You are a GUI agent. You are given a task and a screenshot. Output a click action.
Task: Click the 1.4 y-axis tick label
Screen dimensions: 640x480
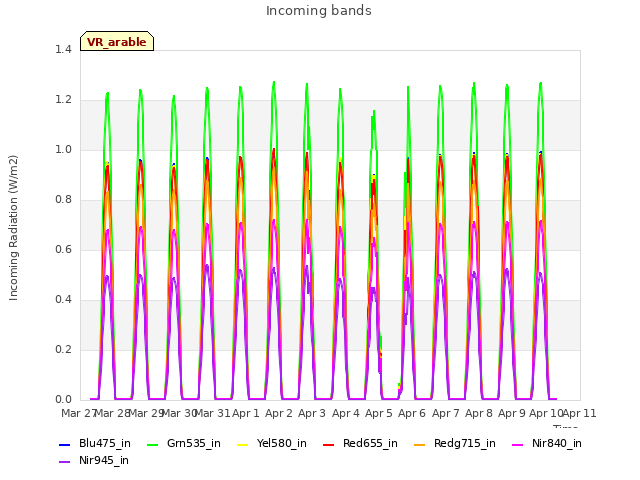click(63, 49)
